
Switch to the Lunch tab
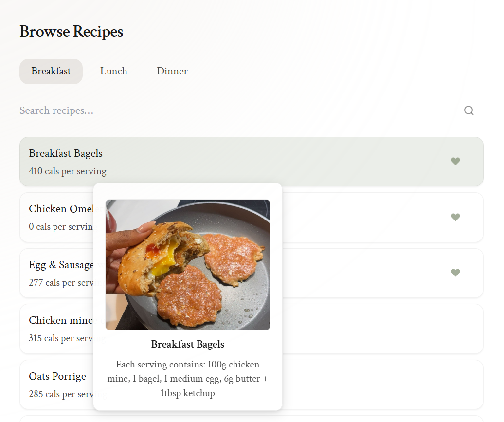click(x=114, y=72)
